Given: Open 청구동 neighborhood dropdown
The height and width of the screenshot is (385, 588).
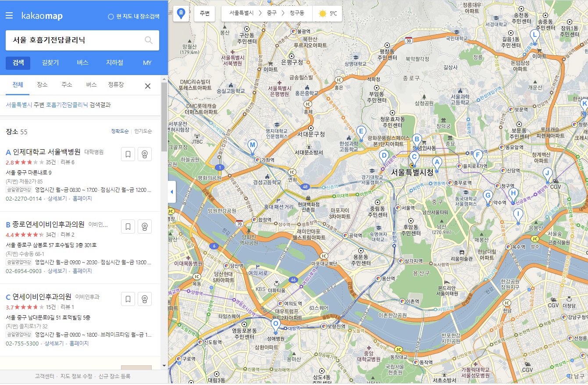Looking at the screenshot, I should [x=297, y=14].
